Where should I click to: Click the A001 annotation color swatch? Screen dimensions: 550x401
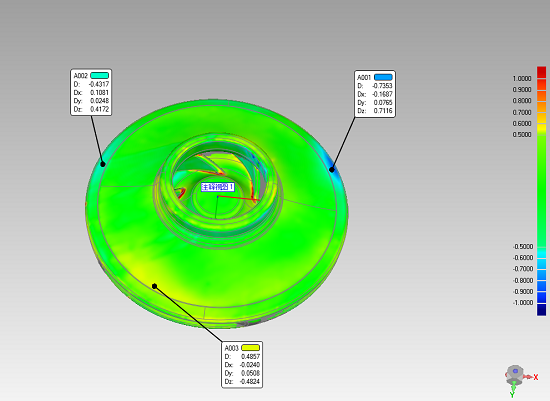coord(383,77)
